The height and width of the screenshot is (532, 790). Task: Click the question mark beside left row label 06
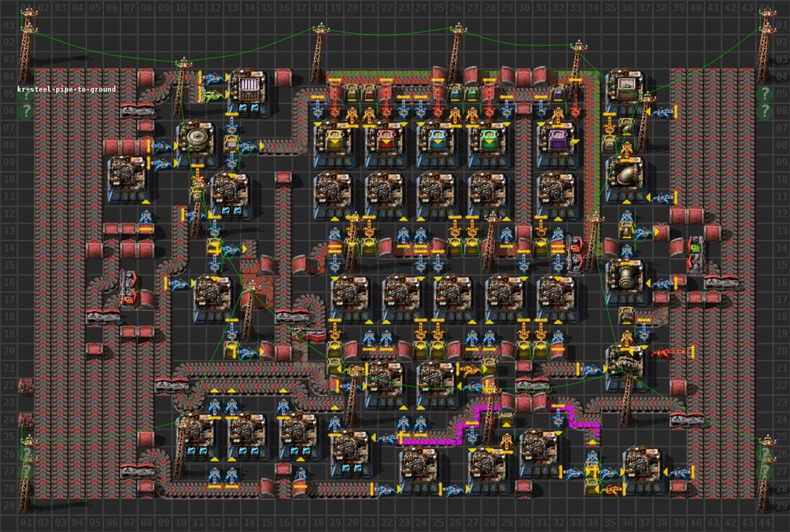pyautogui.click(x=25, y=110)
